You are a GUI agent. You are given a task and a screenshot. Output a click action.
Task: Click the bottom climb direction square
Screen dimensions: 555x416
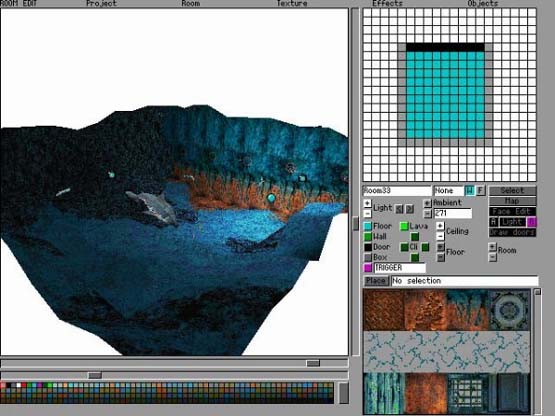(415, 257)
